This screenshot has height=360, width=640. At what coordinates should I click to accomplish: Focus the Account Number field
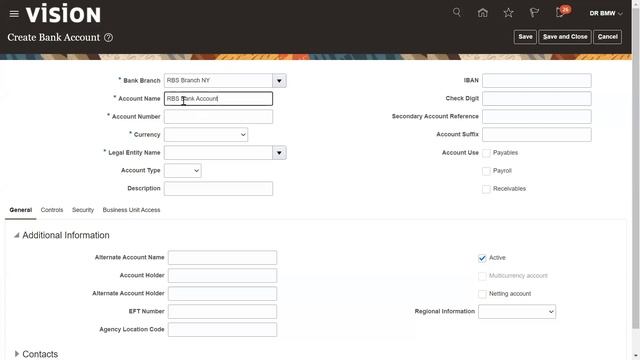218,117
